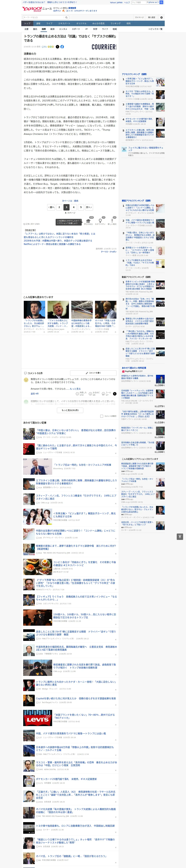Open トピックス一覧 link

(x=155, y=29)
